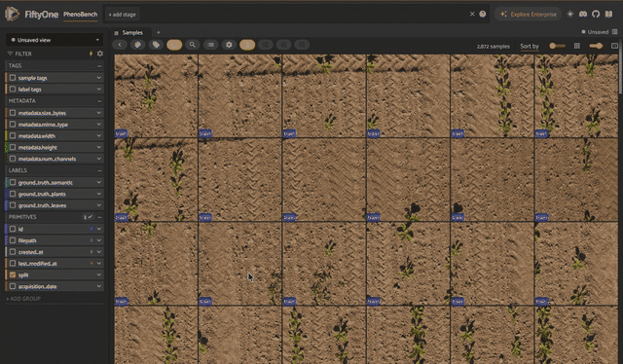
Task: Click the id field row
Action: 55,229
